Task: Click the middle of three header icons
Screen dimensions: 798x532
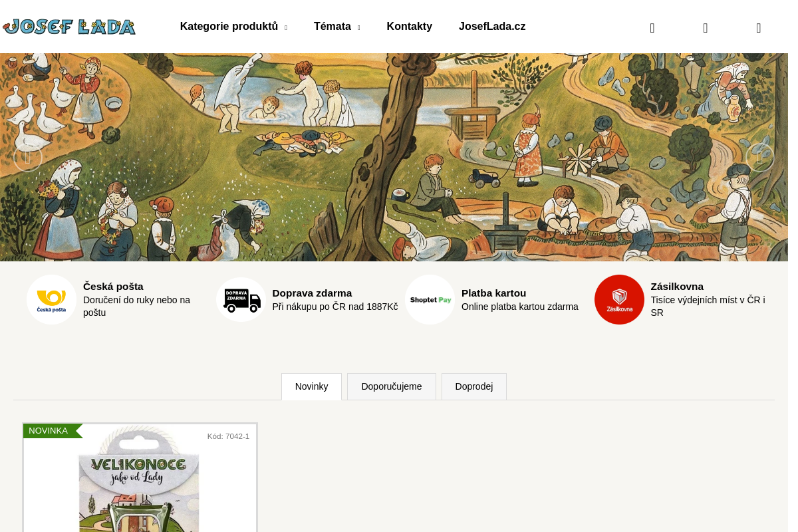Action: click(706, 28)
